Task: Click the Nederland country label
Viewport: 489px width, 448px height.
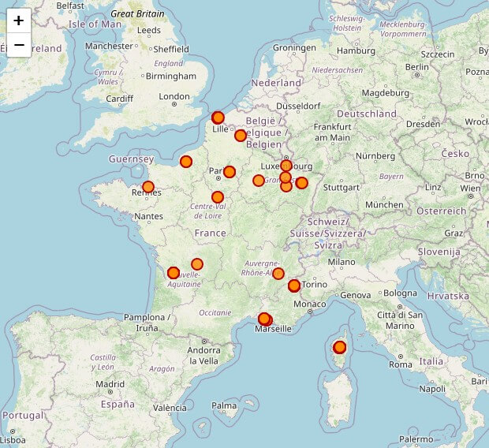Action: pos(276,83)
